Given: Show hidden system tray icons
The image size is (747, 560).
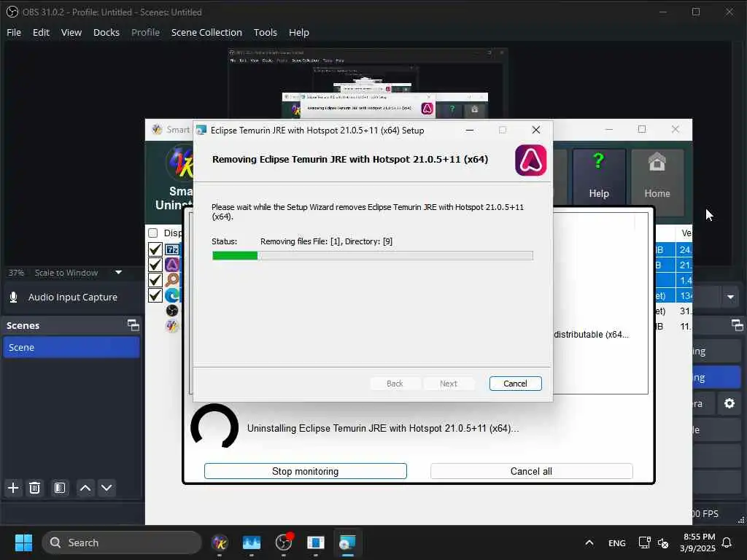Looking at the screenshot, I should (x=589, y=542).
